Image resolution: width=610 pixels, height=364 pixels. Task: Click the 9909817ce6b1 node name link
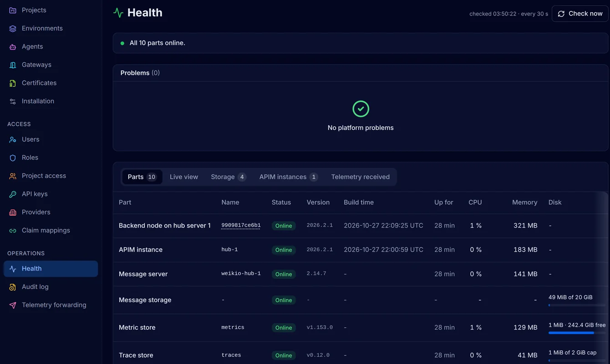pos(241,226)
